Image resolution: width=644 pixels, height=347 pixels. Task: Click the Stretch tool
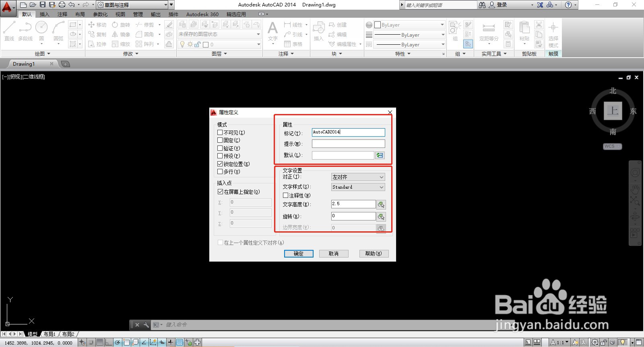97,44
